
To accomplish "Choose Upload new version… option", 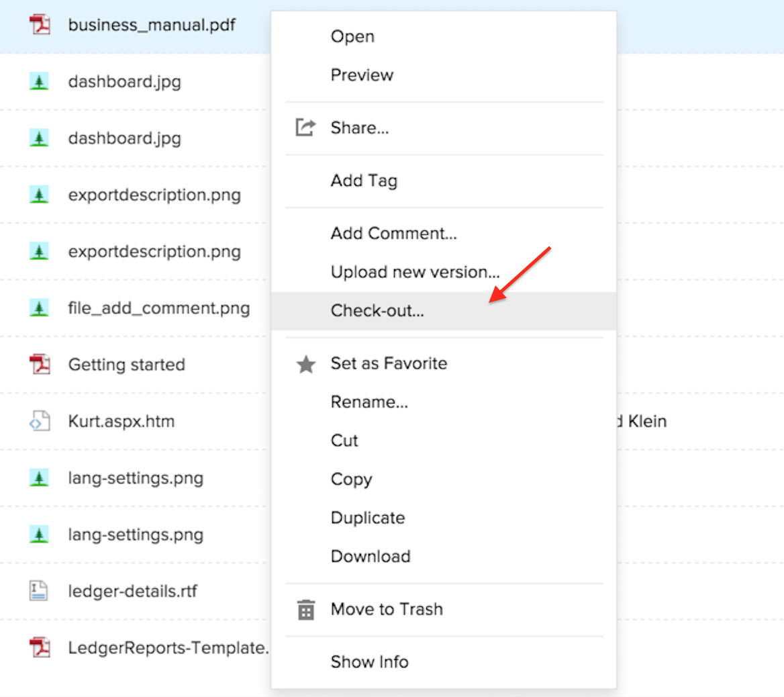I will pyautogui.click(x=415, y=272).
